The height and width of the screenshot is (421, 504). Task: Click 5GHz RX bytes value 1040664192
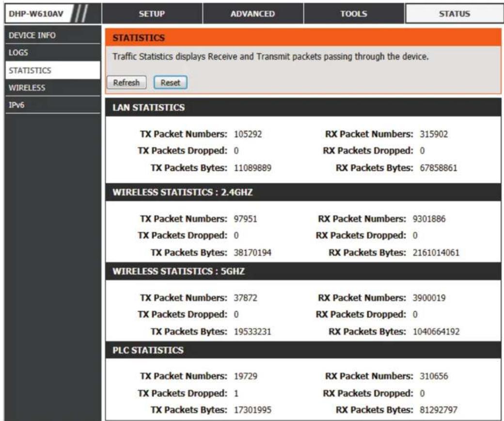pos(436,332)
